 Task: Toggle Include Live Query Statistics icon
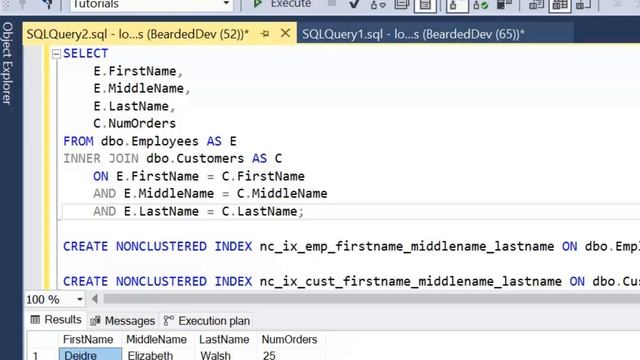click(480, 5)
